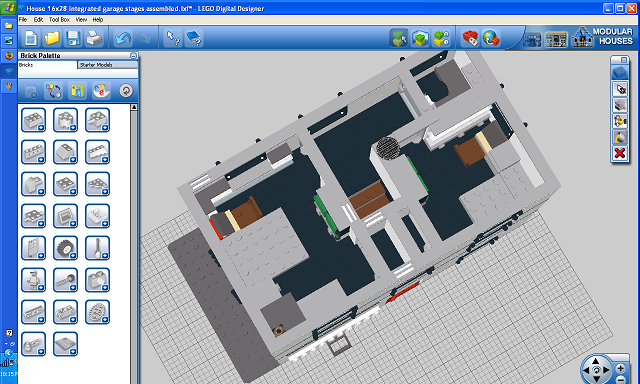Expand the technic brick with holes category
The height and width of the screenshot is (384, 640).
pyautogui.click(x=33, y=152)
